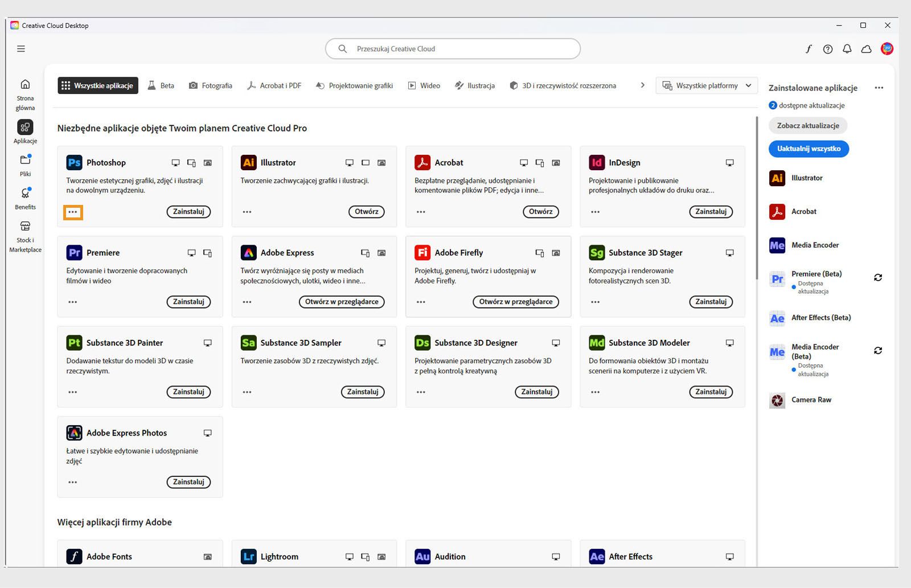Open Pliki in the sidebar
This screenshot has width=911, height=588.
click(x=25, y=166)
